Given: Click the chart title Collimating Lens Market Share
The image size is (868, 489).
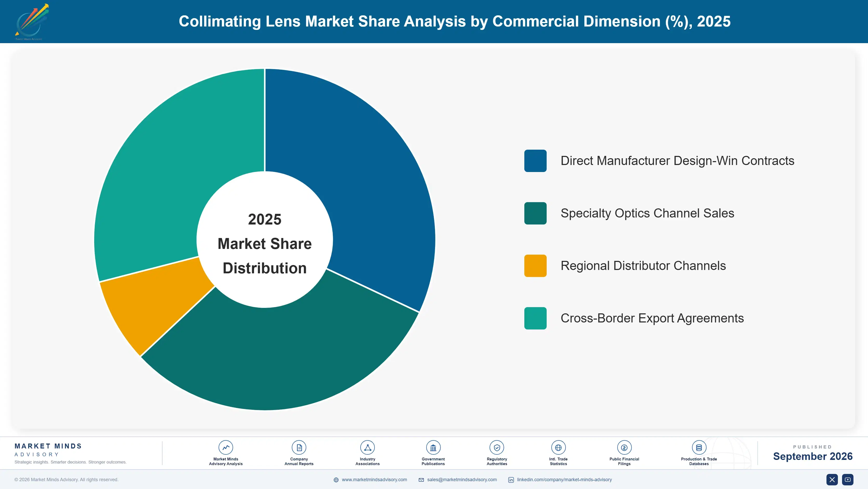Looking at the screenshot, I should click(x=455, y=21).
